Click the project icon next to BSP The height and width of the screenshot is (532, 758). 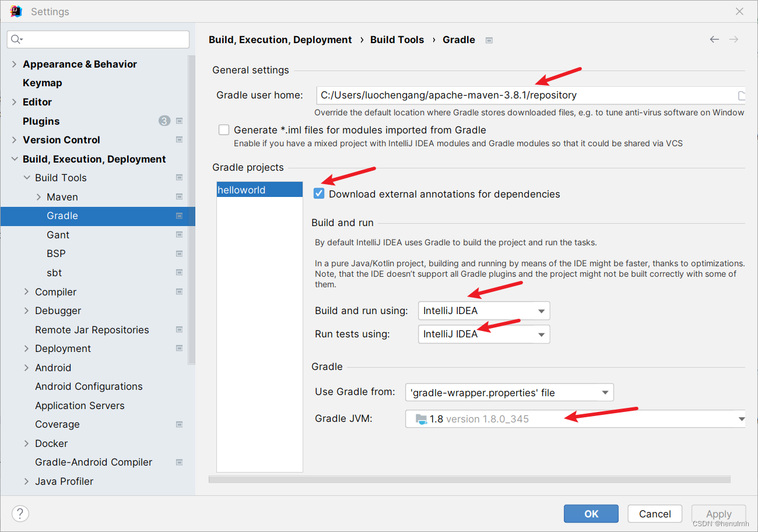[179, 253]
